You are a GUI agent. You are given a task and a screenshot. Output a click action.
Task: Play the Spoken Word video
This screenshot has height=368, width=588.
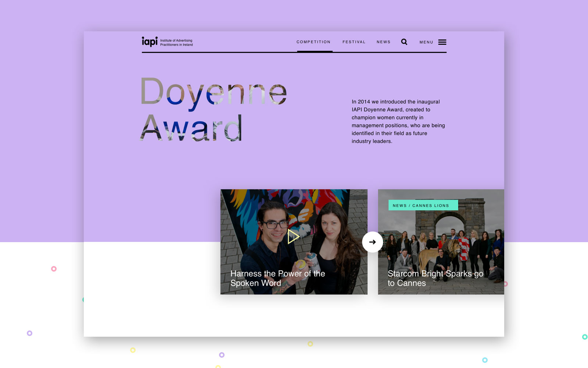tap(293, 237)
